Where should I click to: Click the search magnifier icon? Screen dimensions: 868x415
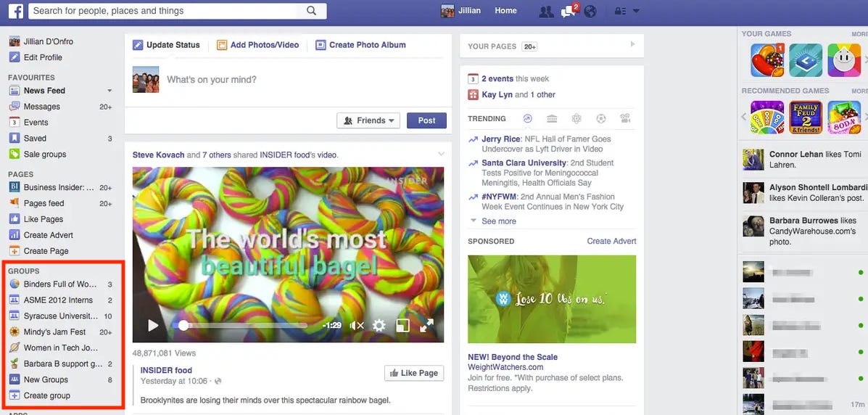[312, 11]
